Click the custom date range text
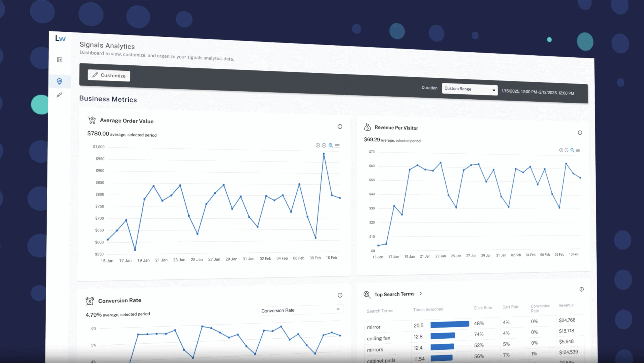The width and height of the screenshot is (644, 363). point(538,92)
